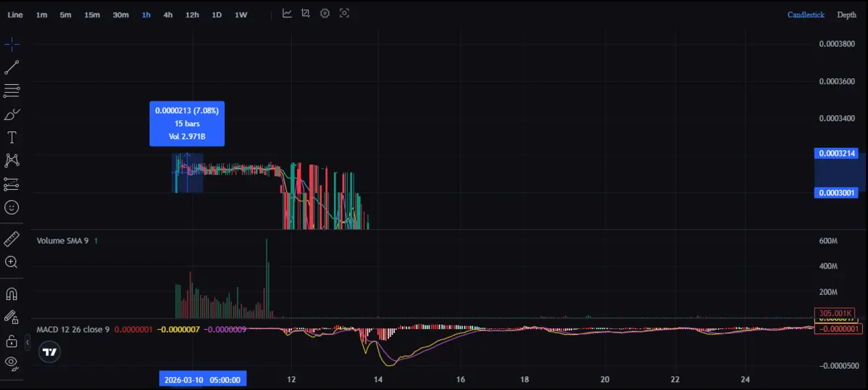The image size is (868, 390).
Task: Switch chart type to Line
Action: [x=15, y=15]
